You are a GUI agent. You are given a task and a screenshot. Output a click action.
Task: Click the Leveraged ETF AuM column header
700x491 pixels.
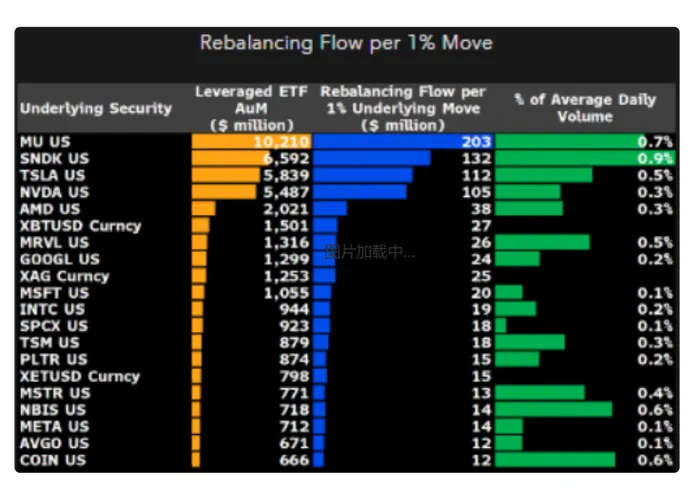[x=251, y=108]
